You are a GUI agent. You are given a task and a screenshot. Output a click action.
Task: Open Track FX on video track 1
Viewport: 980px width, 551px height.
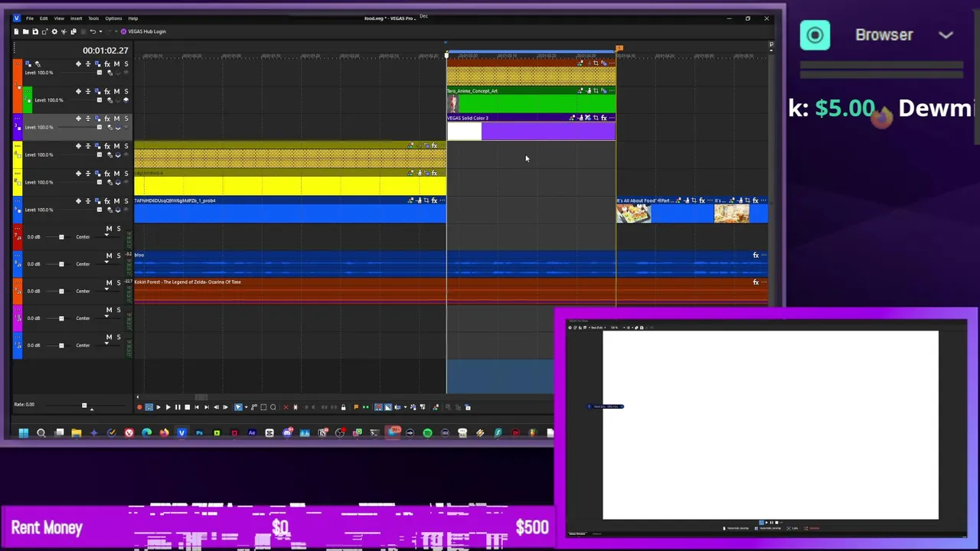tap(107, 64)
